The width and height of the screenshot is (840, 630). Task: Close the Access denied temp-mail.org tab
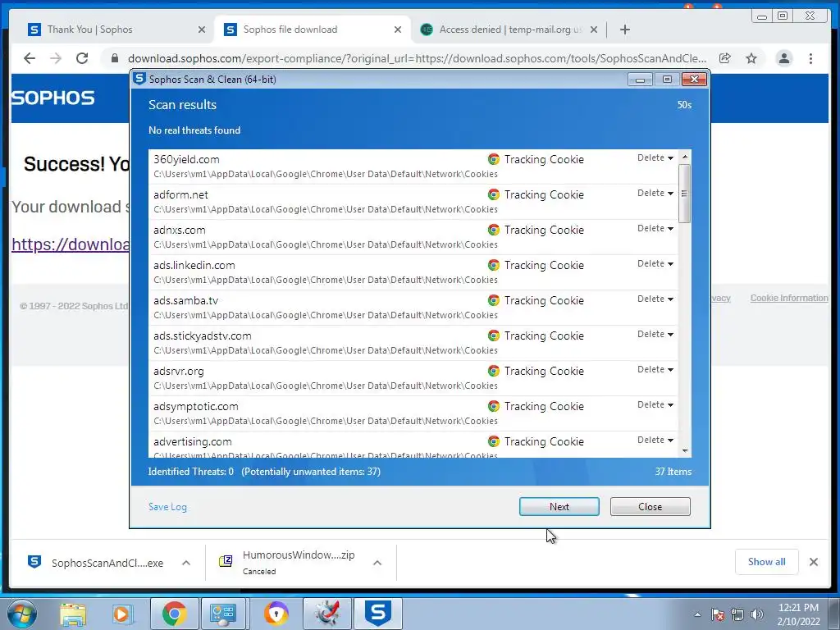tap(594, 30)
